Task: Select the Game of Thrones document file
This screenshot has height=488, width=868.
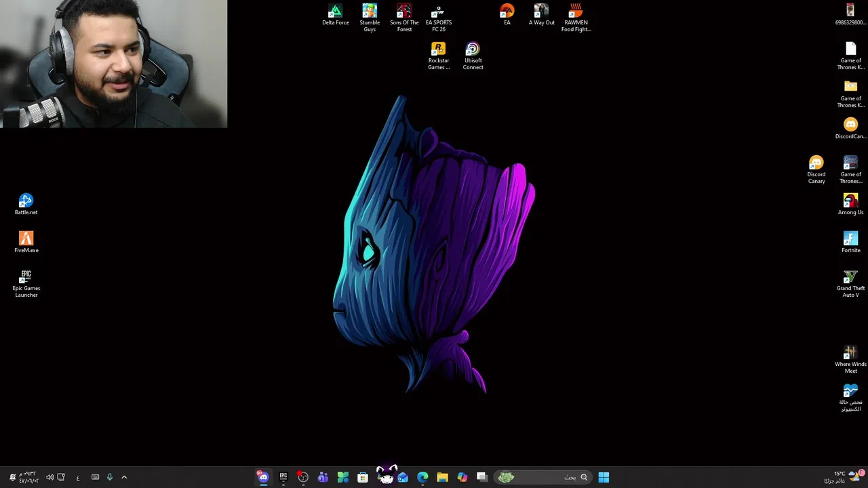Action: pos(850,56)
